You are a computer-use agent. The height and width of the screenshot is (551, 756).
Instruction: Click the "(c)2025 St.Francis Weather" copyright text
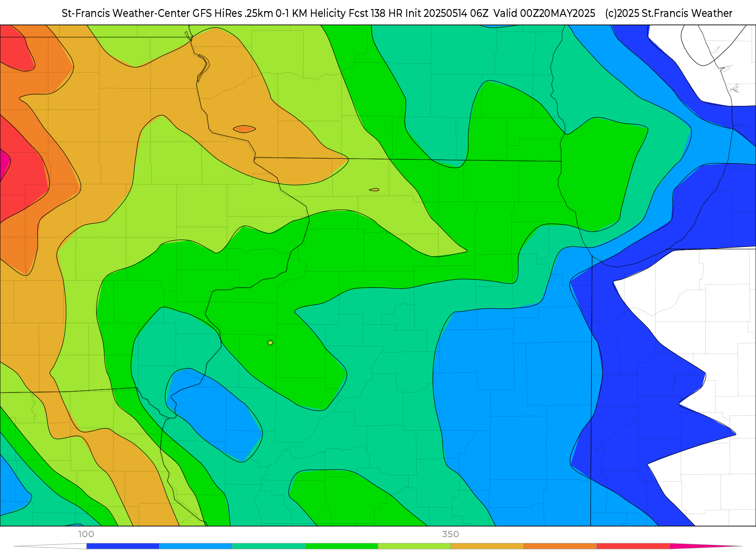click(669, 13)
